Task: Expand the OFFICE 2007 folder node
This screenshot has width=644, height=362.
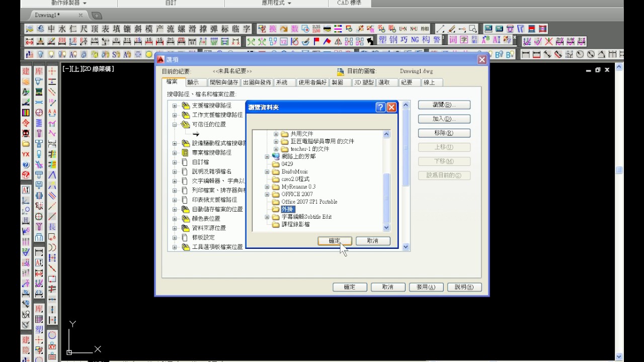Action: [267, 194]
